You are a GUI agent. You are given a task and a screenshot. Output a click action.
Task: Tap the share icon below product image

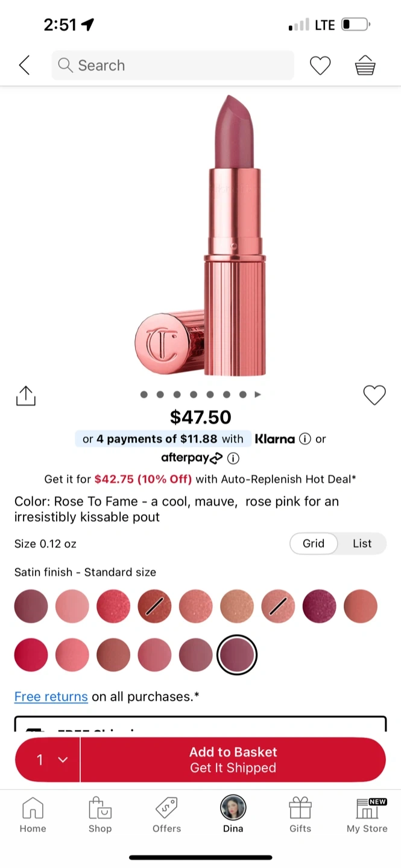[x=25, y=396]
